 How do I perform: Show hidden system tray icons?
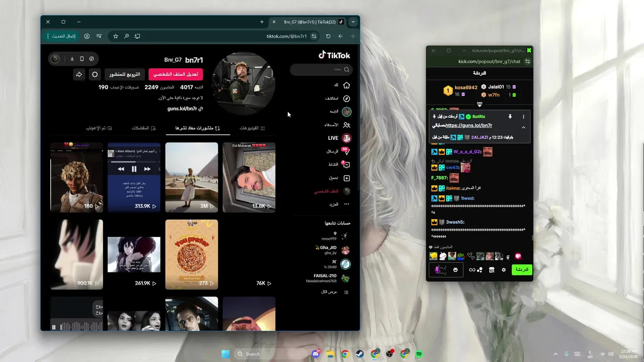555,354
